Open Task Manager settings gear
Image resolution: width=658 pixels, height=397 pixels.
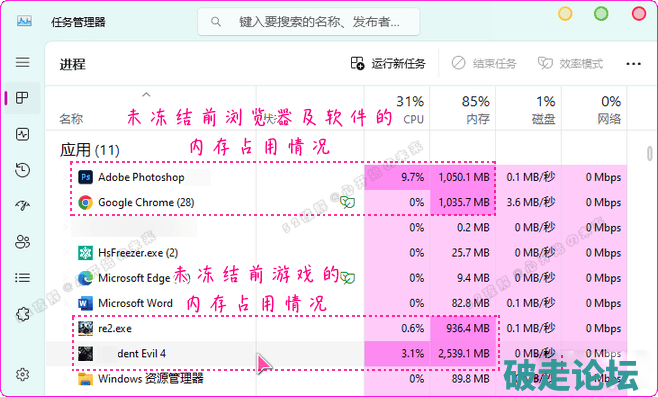pos(22,374)
